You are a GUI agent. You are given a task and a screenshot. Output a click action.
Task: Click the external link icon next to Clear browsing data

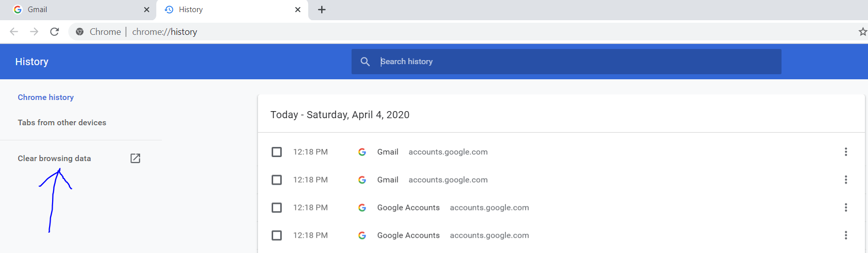(135, 159)
